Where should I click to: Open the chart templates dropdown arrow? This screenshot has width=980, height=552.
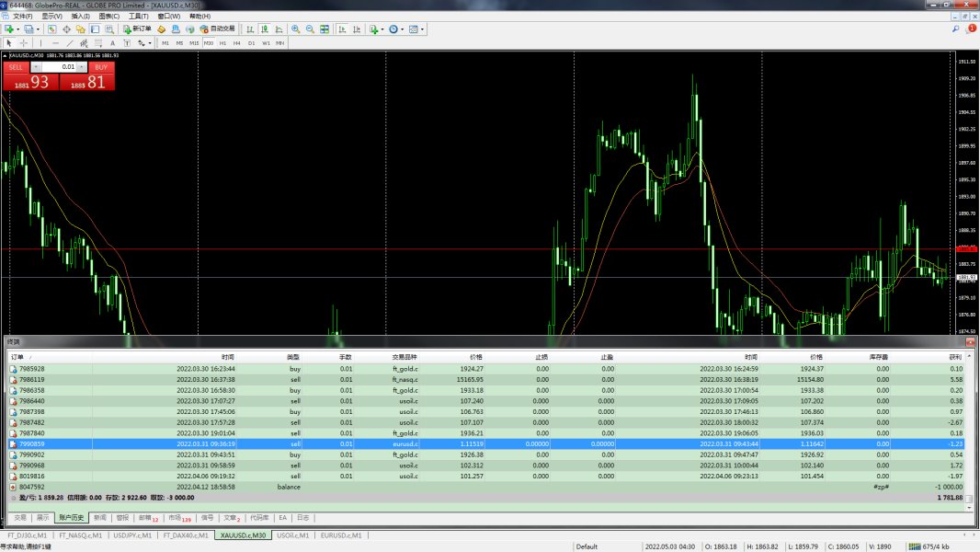pyautogui.click(x=424, y=29)
